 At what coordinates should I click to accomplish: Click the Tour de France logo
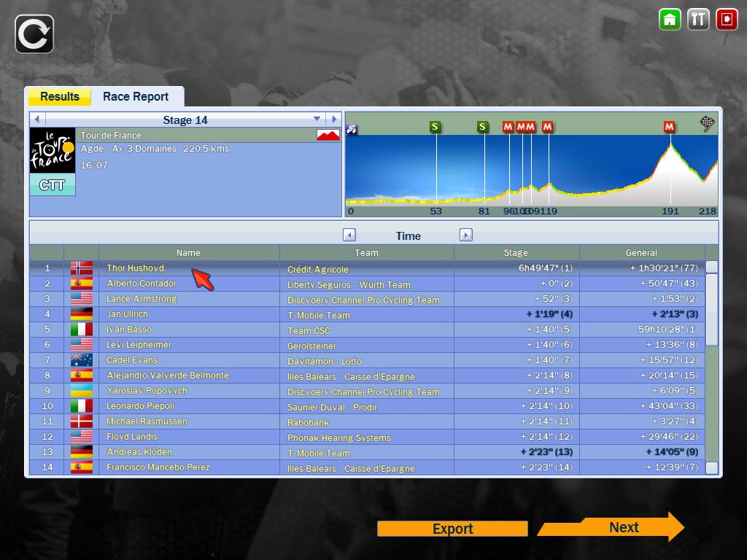click(x=53, y=151)
